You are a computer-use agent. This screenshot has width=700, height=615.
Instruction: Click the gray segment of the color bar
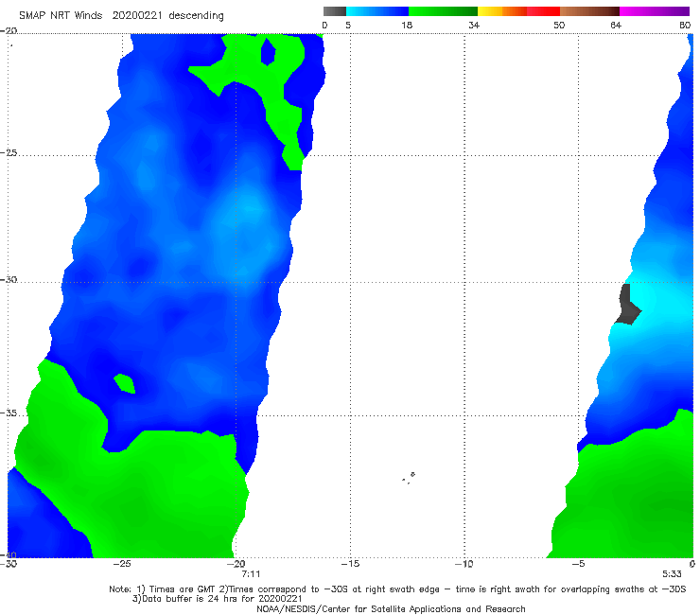pyautogui.click(x=334, y=11)
